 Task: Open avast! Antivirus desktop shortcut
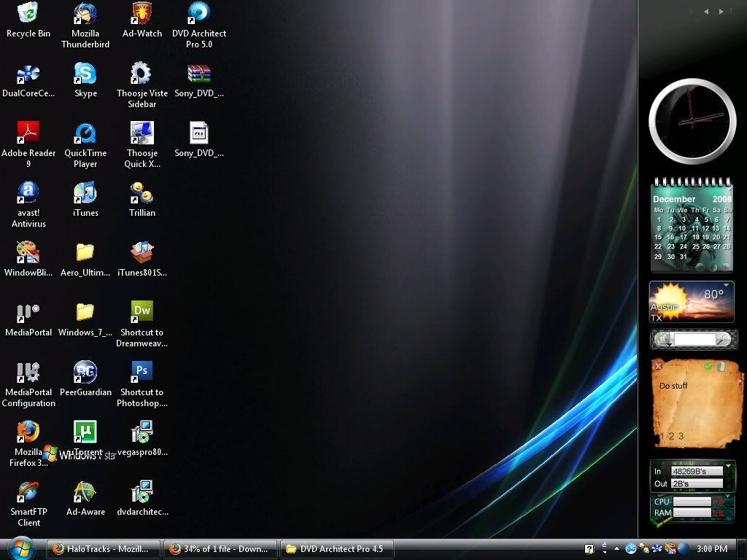click(x=28, y=205)
